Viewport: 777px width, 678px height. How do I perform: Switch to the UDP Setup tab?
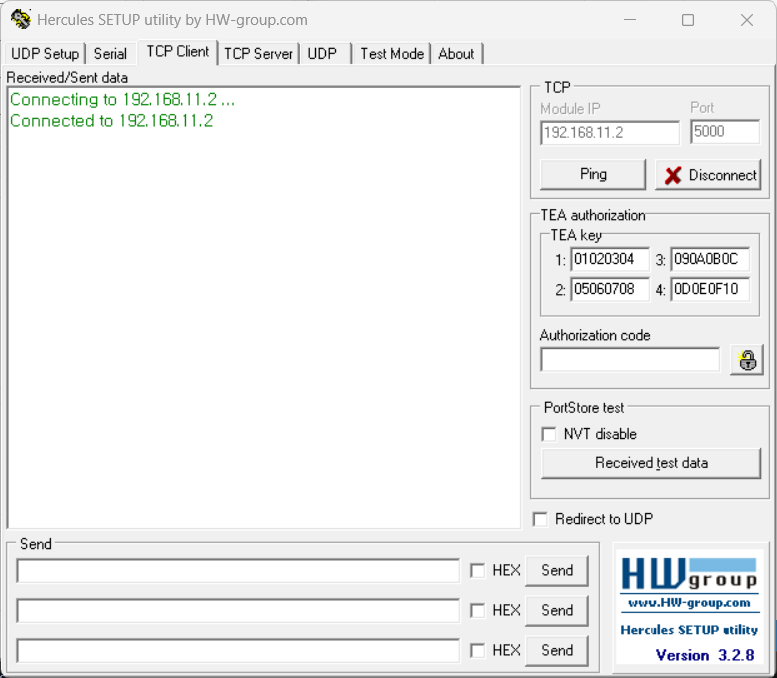pyautogui.click(x=45, y=54)
